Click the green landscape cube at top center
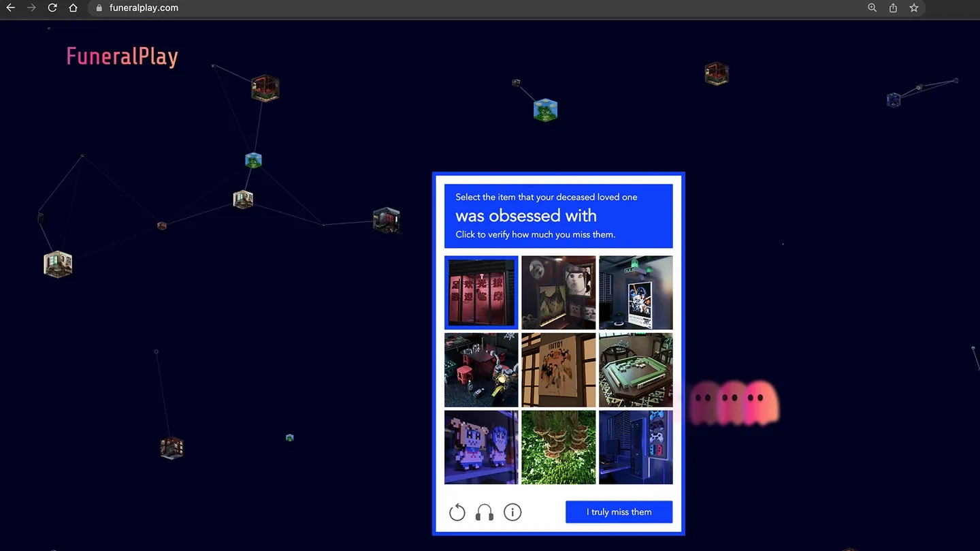980x551 pixels. 546,110
